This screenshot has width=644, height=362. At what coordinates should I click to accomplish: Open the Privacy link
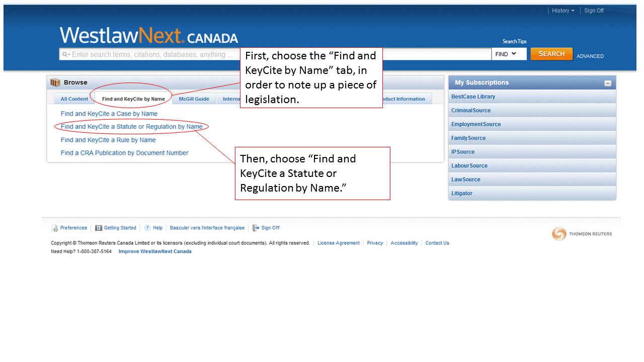point(375,243)
